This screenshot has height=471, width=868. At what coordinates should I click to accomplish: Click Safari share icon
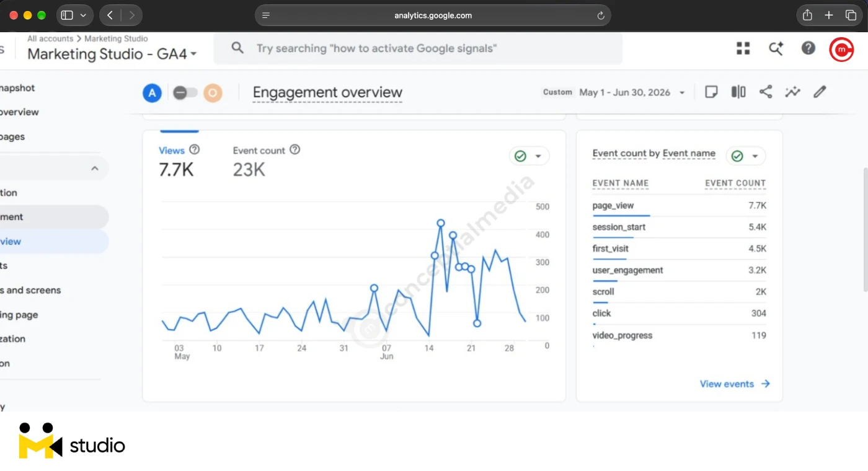pyautogui.click(x=807, y=15)
